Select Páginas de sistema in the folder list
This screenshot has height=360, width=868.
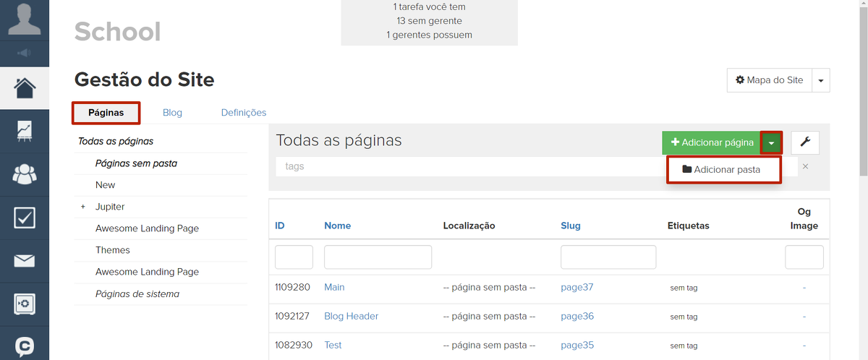coord(137,294)
